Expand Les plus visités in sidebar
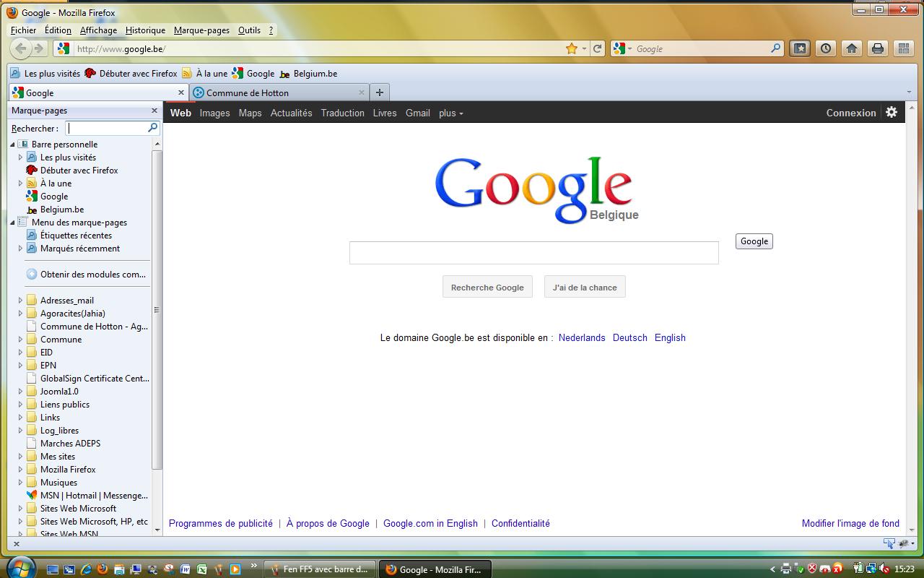The width and height of the screenshot is (924, 578). [x=20, y=158]
